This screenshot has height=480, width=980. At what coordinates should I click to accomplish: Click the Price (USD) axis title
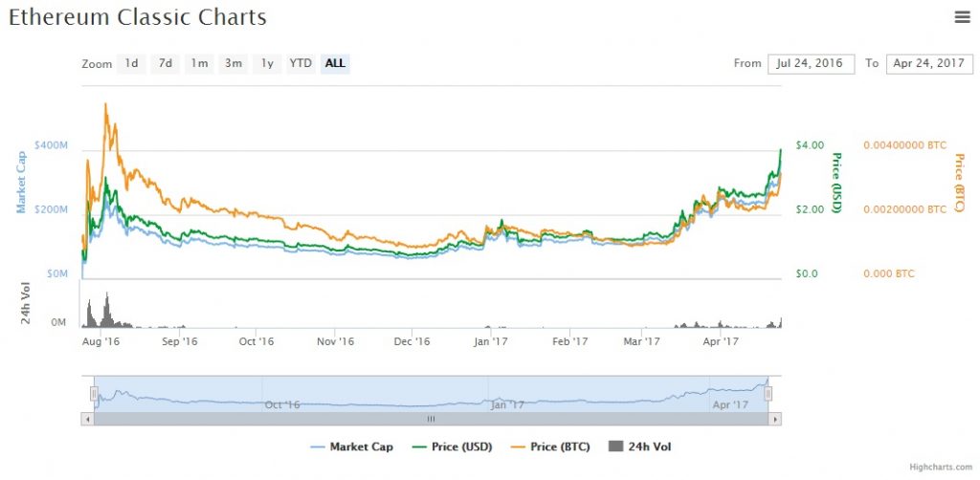point(836,183)
